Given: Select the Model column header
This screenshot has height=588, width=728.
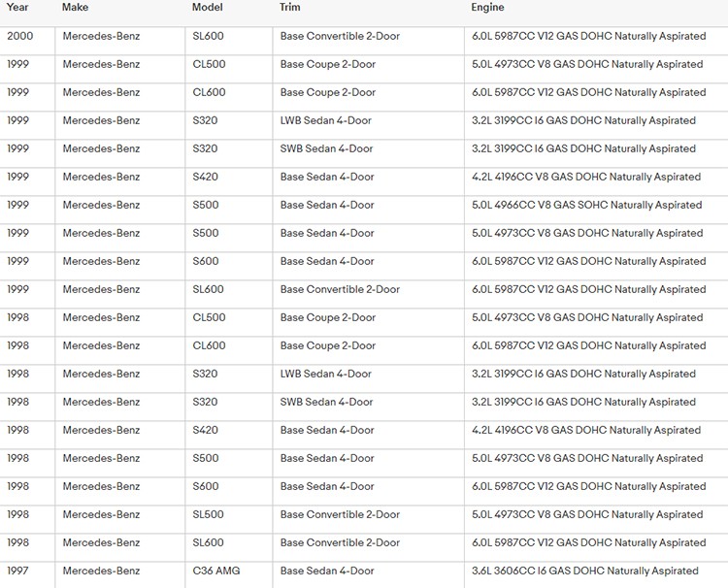Looking at the screenshot, I should (207, 8).
